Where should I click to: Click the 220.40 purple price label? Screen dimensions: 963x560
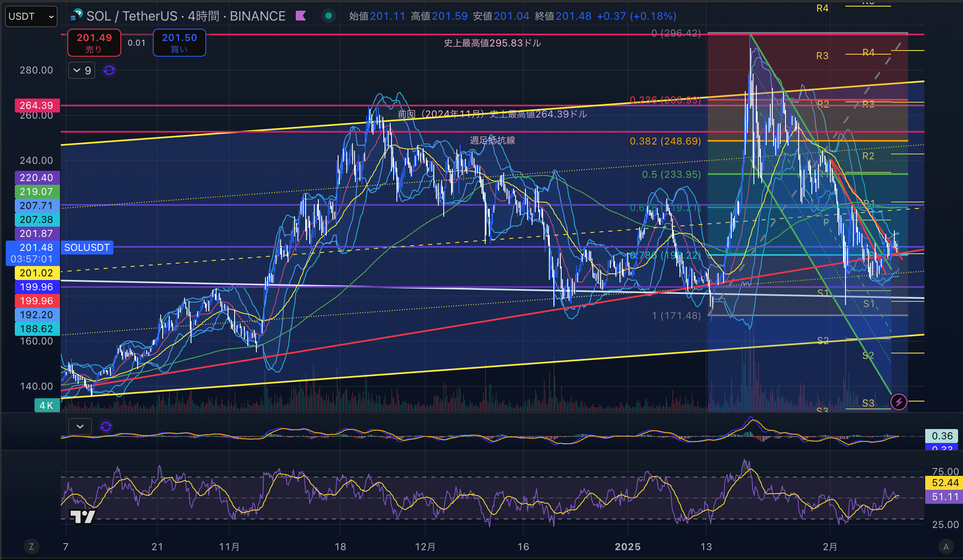point(37,178)
